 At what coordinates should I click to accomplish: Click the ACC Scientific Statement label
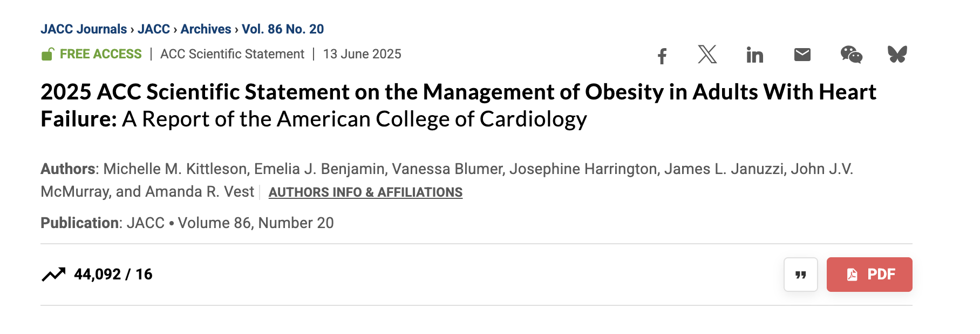point(232,54)
